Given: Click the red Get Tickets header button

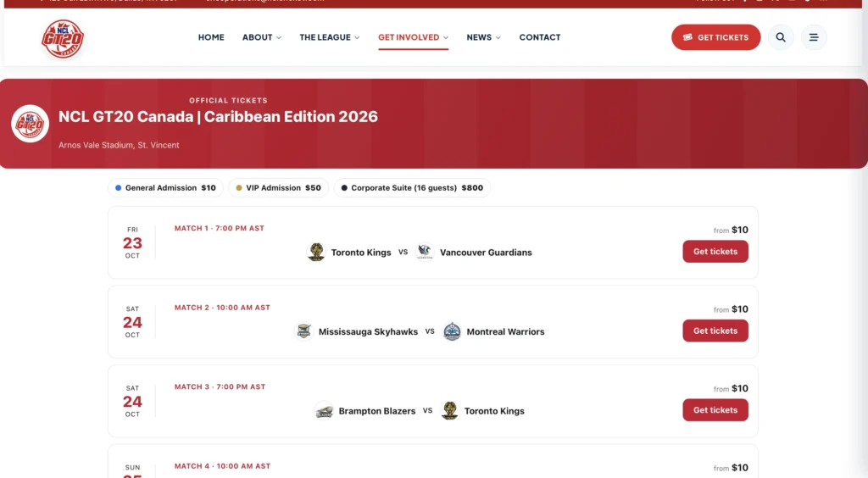Looking at the screenshot, I should [715, 37].
